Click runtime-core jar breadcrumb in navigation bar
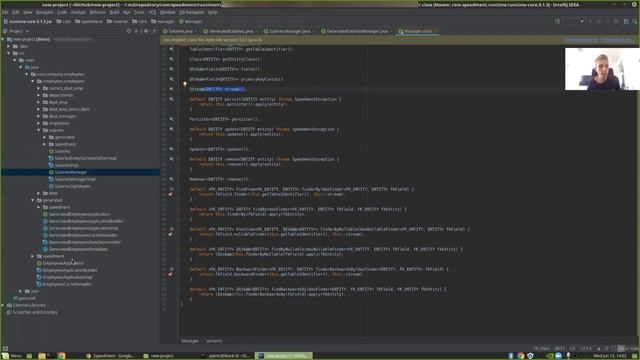The image size is (640, 360). 27,21
